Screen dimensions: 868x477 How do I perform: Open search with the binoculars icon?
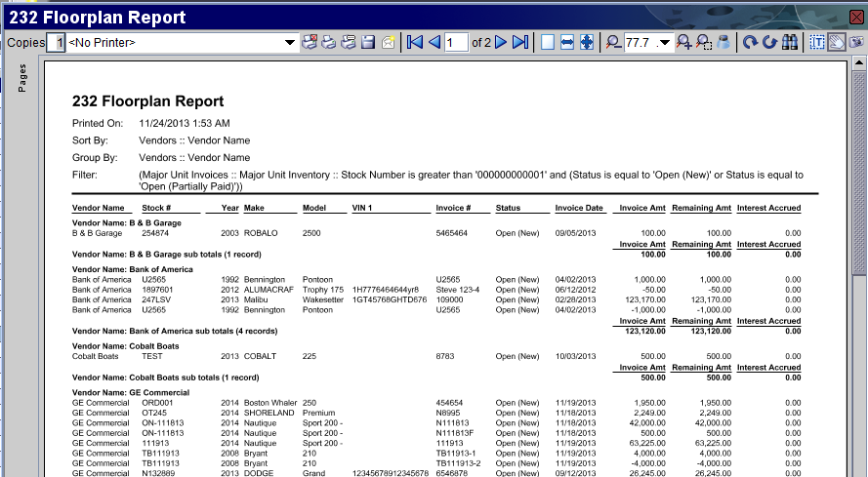click(790, 42)
